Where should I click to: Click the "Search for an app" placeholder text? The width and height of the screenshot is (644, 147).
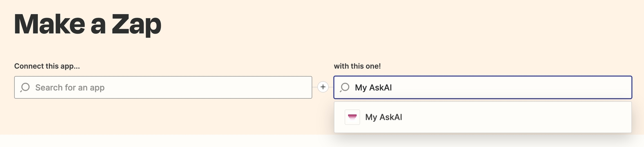coord(70,88)
